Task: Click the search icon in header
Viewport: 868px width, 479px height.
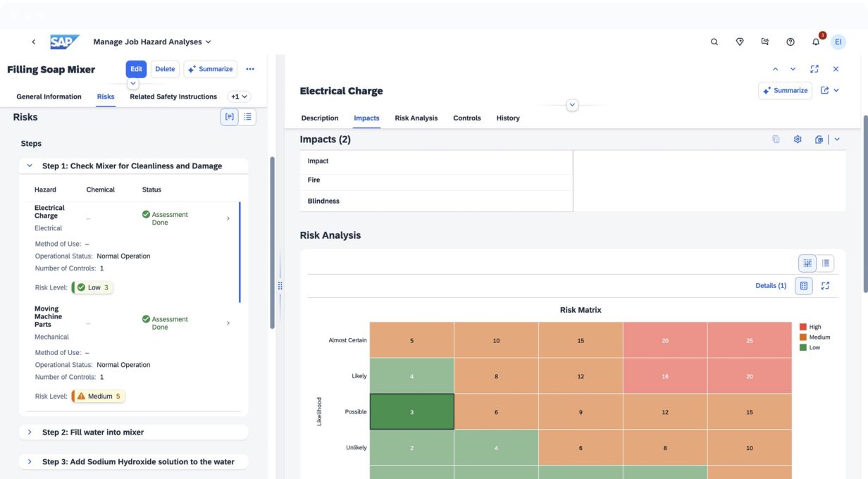Action: click(714, 42)
